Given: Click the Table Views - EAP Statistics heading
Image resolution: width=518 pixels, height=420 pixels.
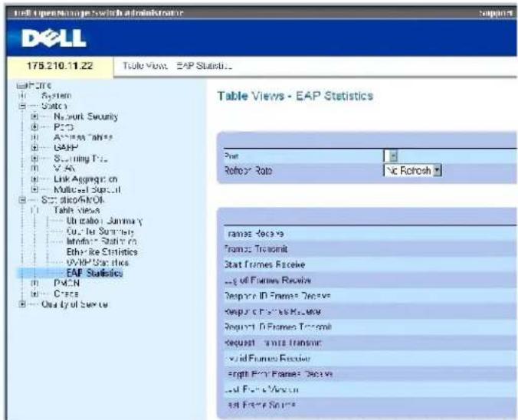Looking at the screenshot, I should (295, 96).
